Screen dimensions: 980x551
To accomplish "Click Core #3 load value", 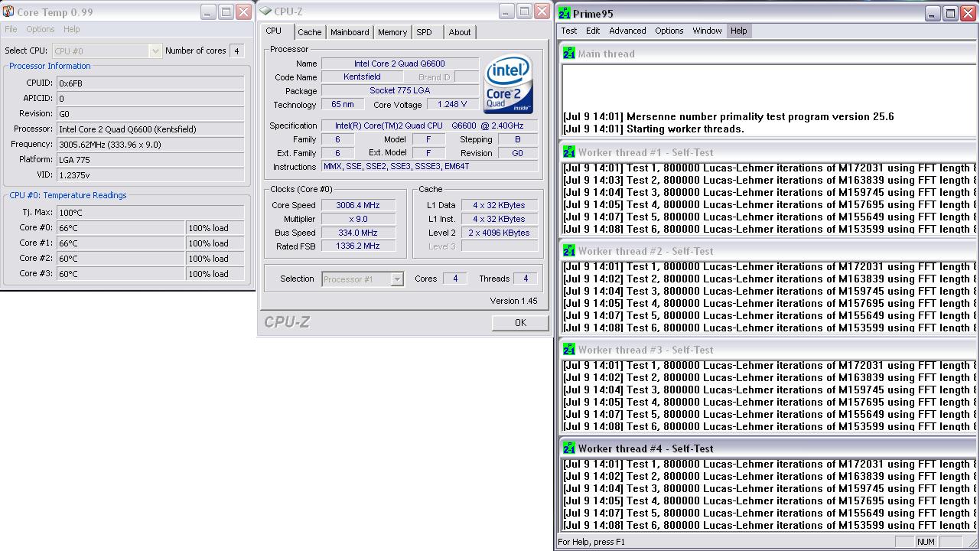I will [x=215, y=274].
